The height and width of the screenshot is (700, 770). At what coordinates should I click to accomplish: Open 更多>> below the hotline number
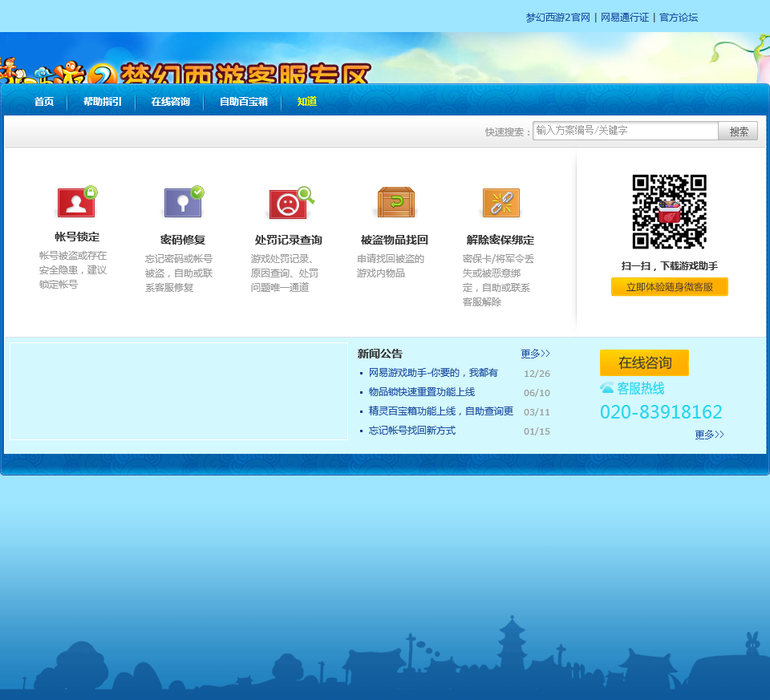(x=709, y=435)
